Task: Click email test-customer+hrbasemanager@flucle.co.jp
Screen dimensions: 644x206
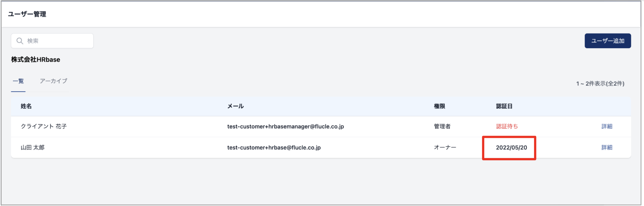Action: (x=285, y=126)
